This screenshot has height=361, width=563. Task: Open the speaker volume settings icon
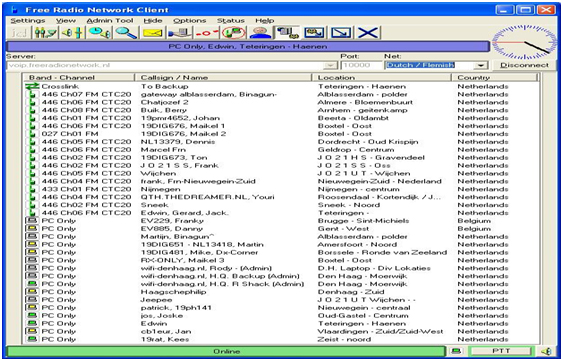[73, 33]
